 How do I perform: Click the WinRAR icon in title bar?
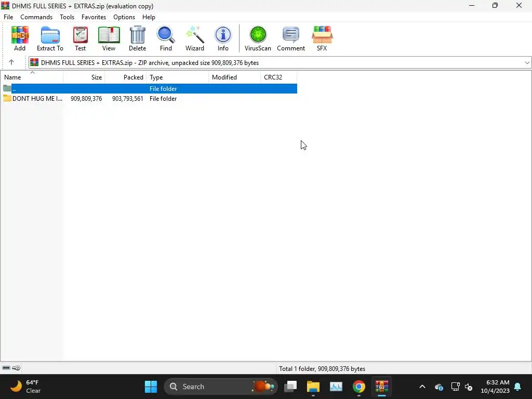(x=5, y=6)
